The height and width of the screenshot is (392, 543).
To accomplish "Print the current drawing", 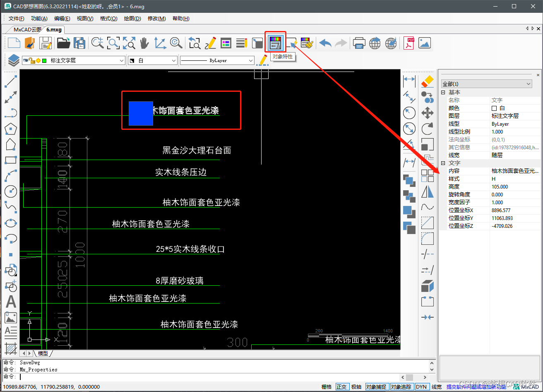I will pyautogui.click(x=359, y=42).
